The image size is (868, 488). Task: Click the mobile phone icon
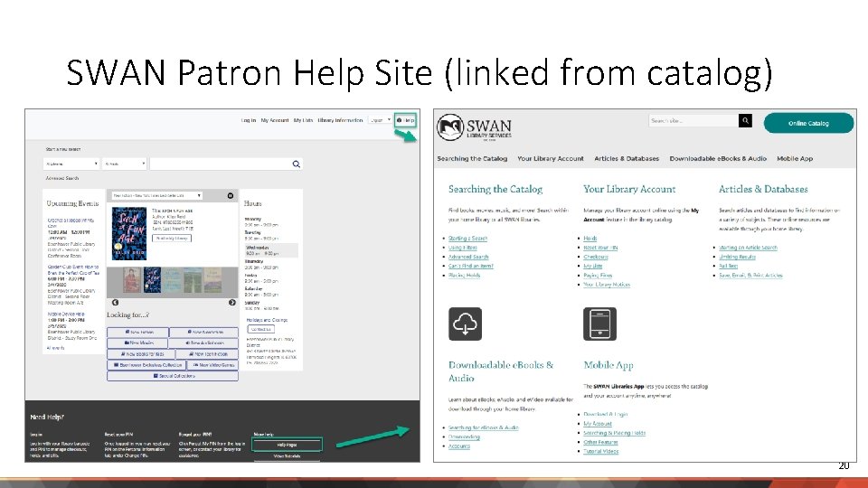pos(599,324)
